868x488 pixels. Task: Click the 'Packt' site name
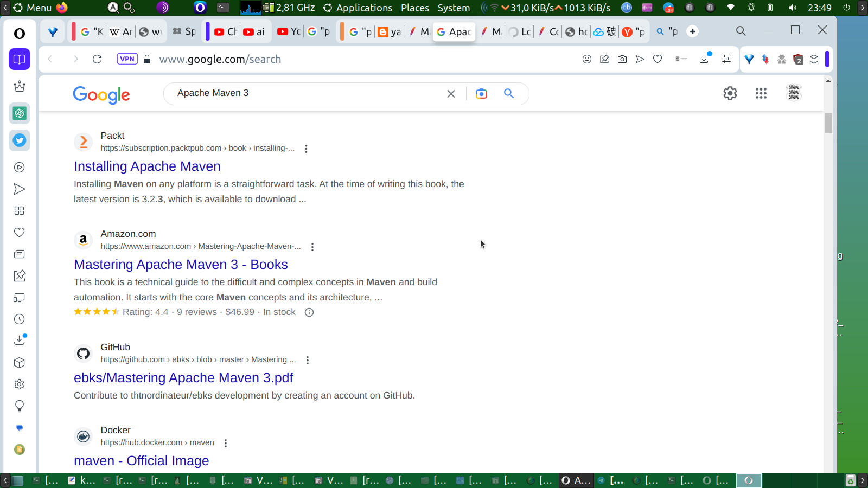112,136
